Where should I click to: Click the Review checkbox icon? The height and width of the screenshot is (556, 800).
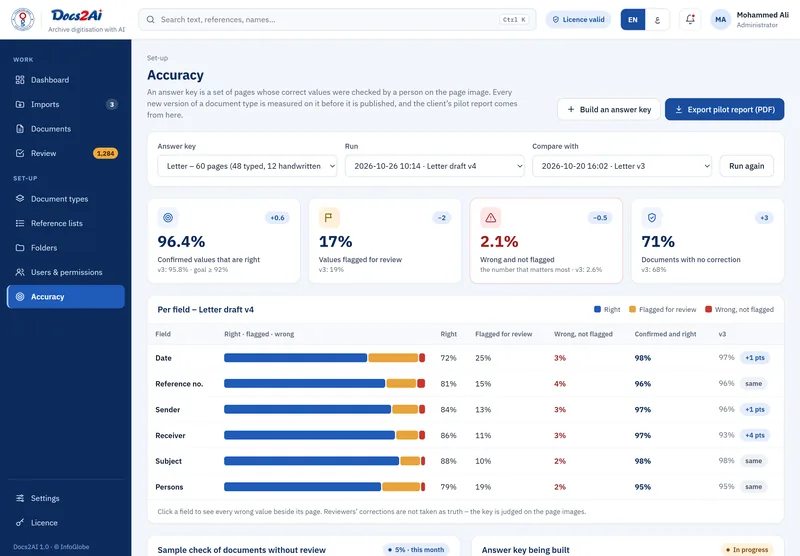20,153
